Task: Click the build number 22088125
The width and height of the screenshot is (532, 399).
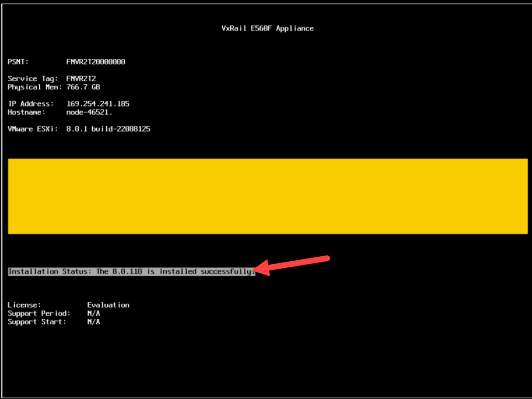Action: click(134, 129)
